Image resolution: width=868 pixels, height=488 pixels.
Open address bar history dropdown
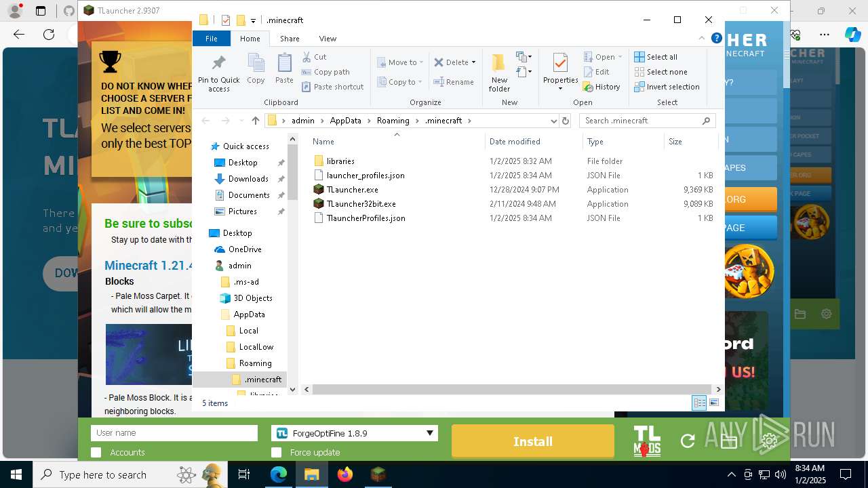tap(554, 121)
